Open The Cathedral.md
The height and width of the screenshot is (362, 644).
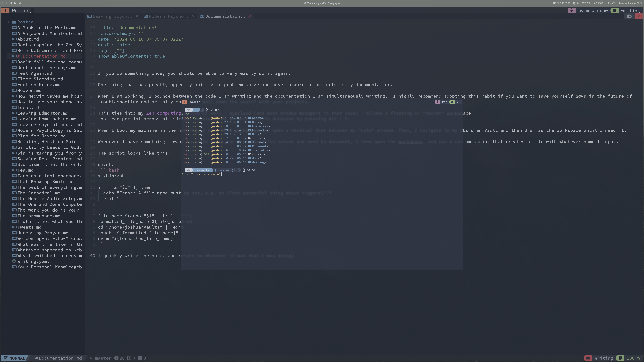(39, 193)
